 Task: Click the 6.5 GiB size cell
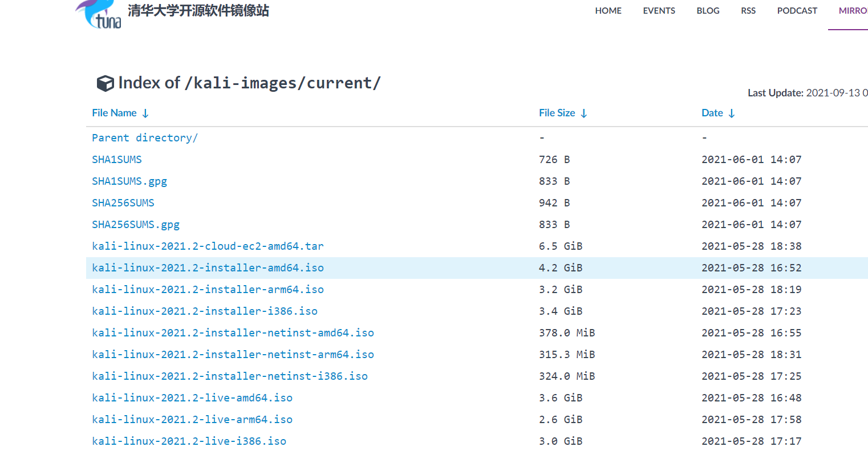click(561, 246)
